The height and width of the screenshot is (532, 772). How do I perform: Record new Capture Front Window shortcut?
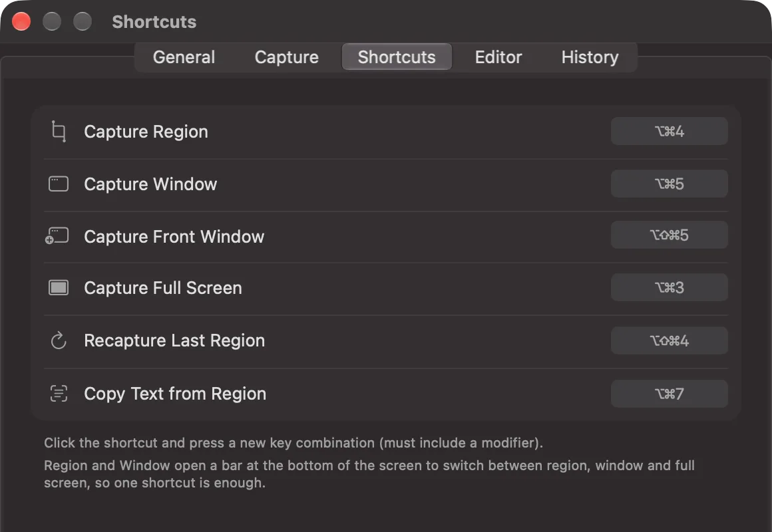click(669, 235)
